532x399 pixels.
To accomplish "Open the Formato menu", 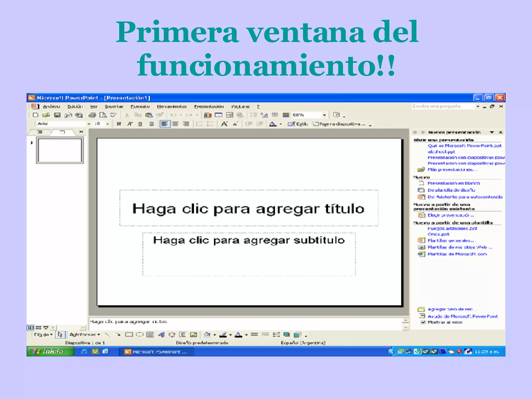I will [140, 107].
